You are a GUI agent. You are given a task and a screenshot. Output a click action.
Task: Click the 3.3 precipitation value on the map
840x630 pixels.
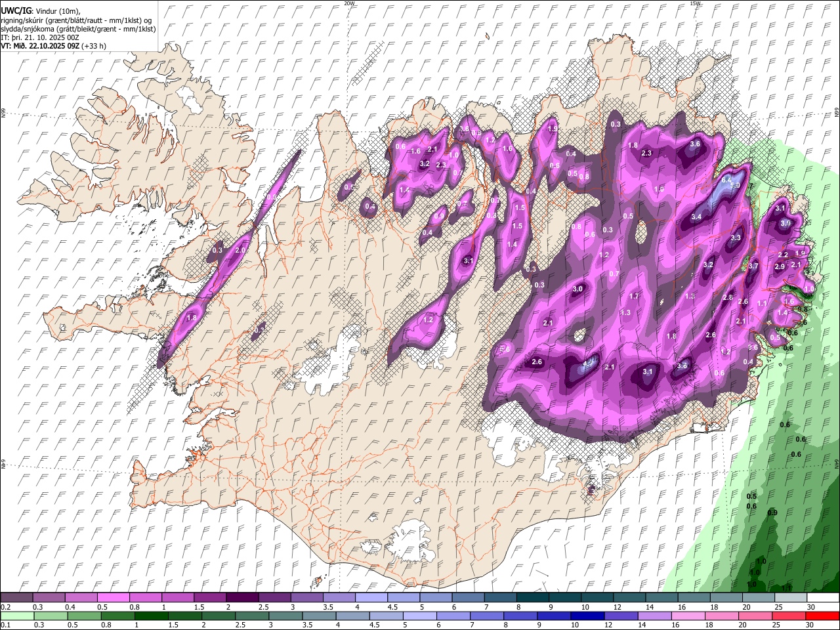[x=736, y=238]
